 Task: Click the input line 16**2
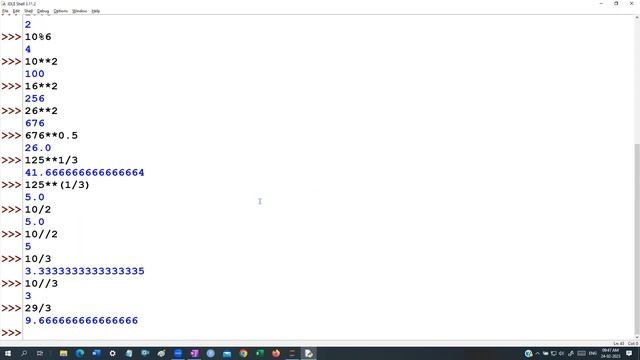(41, 87)
